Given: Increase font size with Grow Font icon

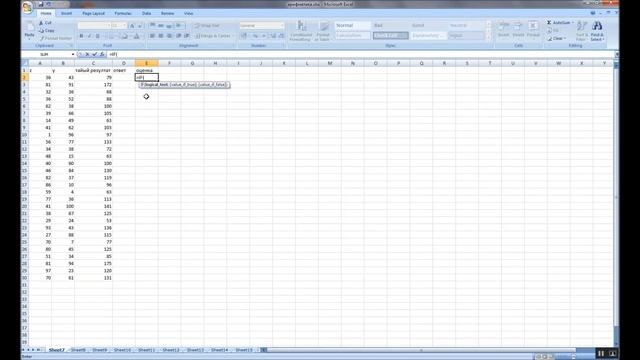Looking at the screenshot, I should click(132, 26).
